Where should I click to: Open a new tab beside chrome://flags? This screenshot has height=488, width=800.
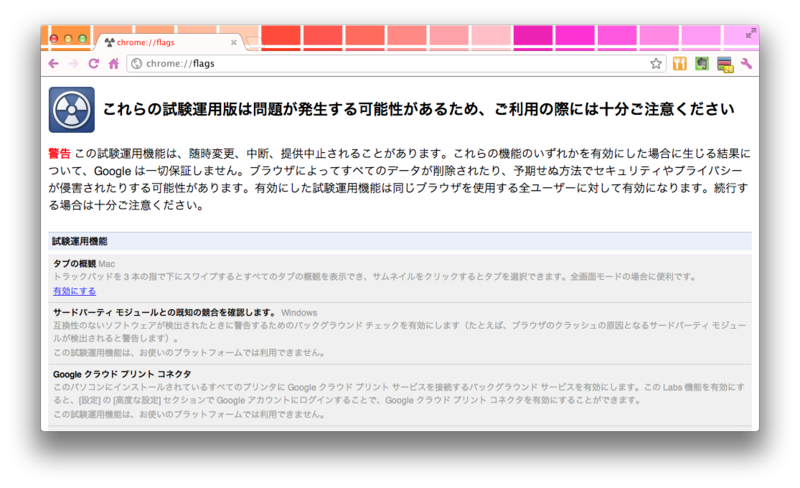254,43
